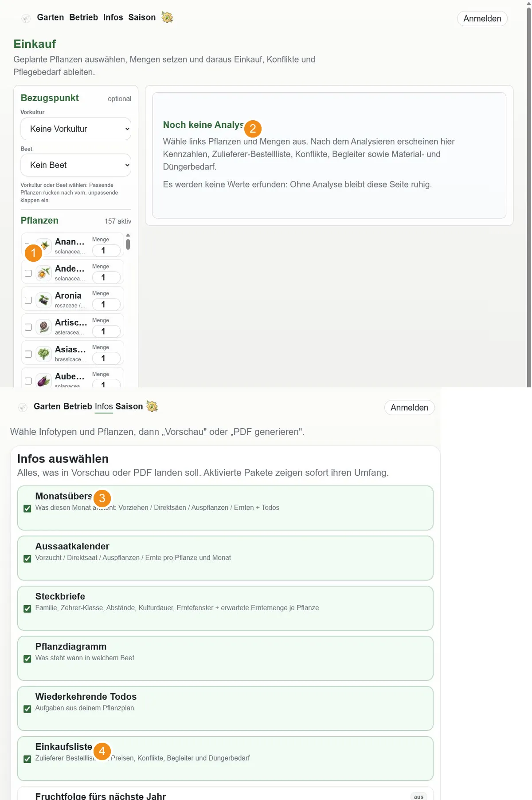Click the lower Anmelden button

coord(409,408)
